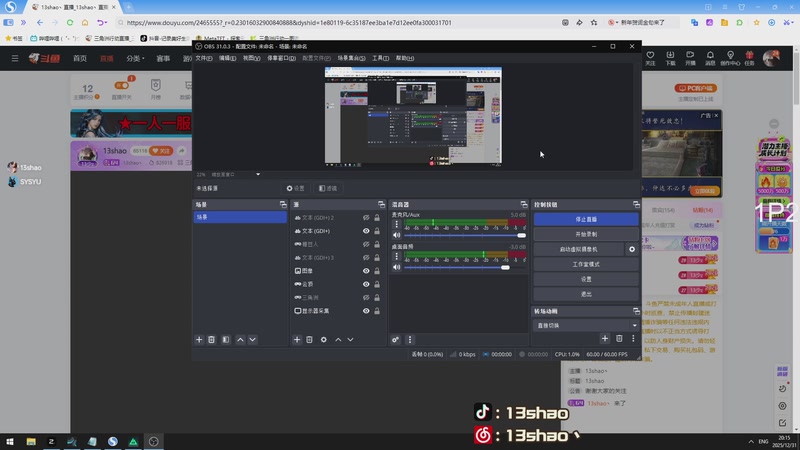Mute the 桌面音频 channel with its speaker icon

[396, 267]
